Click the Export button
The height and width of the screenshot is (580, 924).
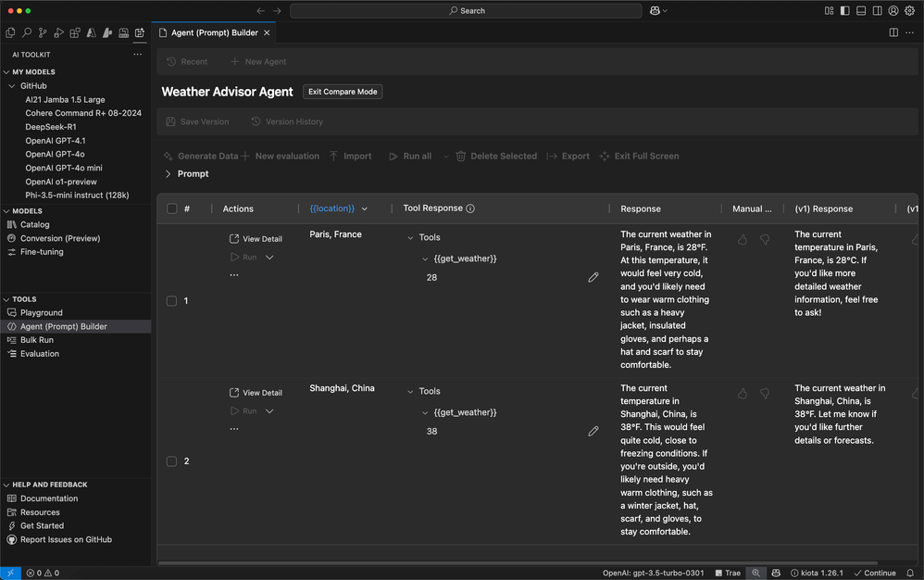(568, 157)
